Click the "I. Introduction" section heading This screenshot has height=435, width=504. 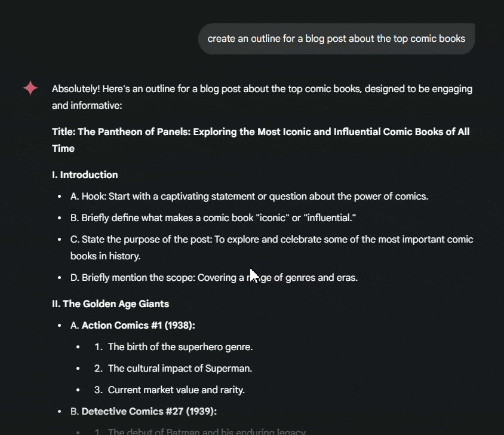pyautogui.click(x=85, y=175)
